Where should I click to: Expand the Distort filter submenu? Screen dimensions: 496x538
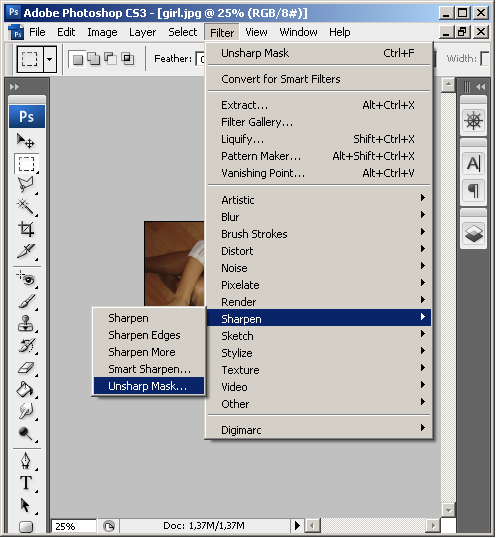pos(319,251)
